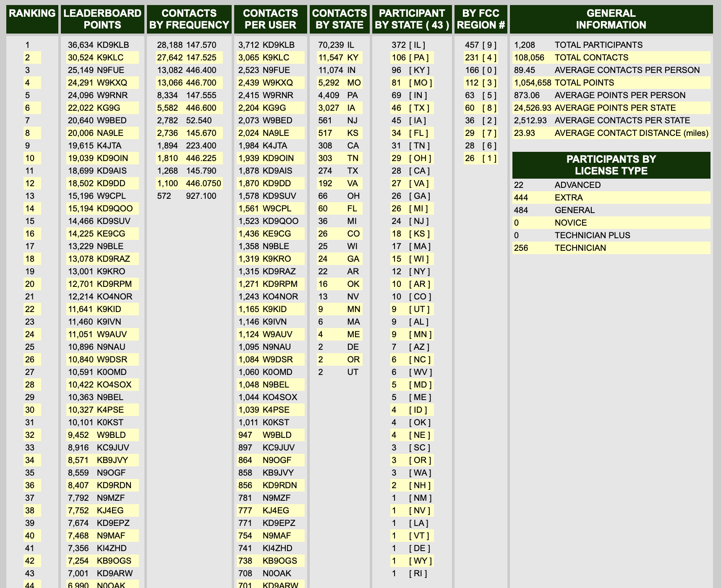Image resolution: width=721 pixels, height=588 pixels.
Task: Click FCC region [ 9 ] entry
Action: click(489, 45)
